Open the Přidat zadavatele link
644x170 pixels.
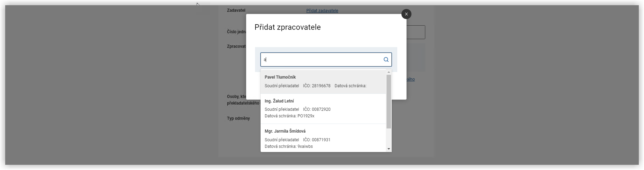click(322, 11)
